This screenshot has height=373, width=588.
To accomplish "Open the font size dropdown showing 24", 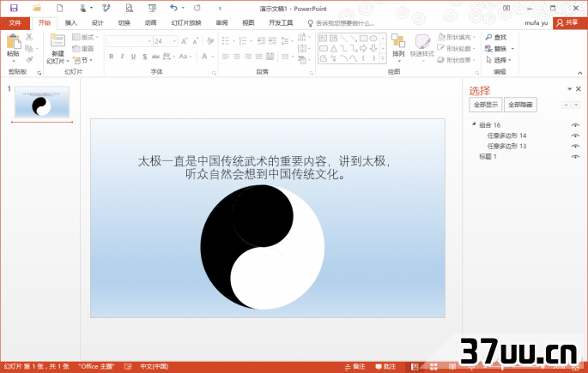I will coord(175,41).
